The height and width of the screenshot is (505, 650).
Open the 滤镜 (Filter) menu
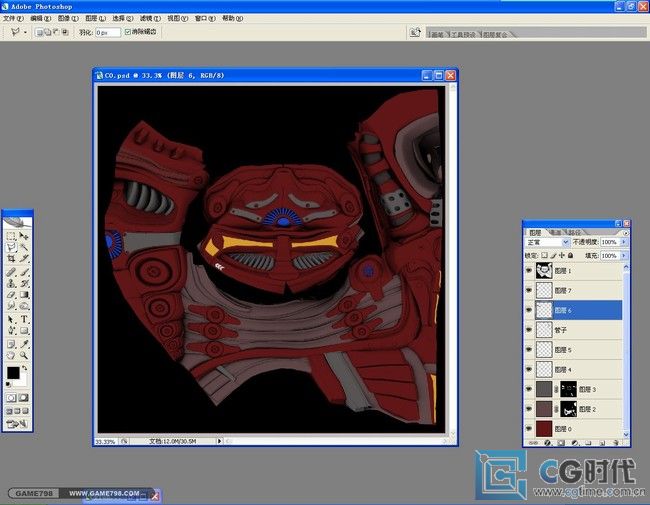point(150,19)
